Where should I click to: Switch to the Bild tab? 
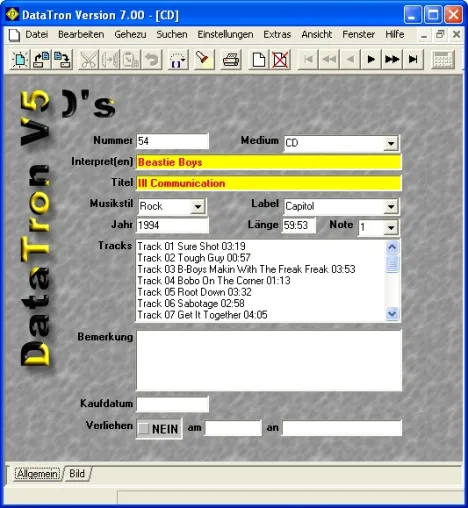point(77,474)
